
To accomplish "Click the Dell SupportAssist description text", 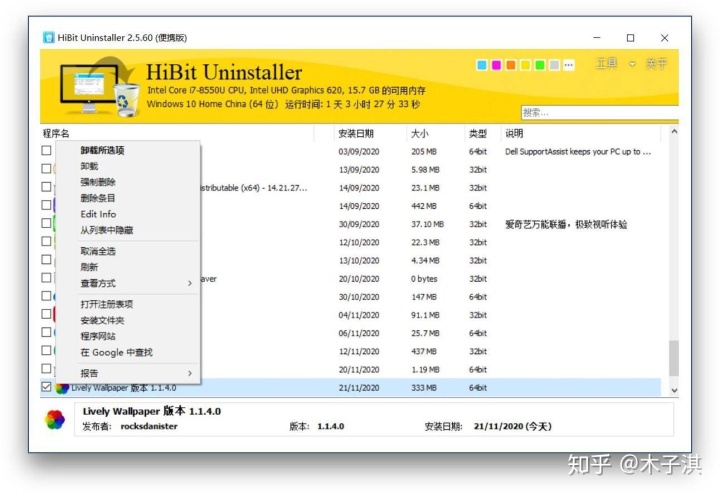I will (578, 152).
